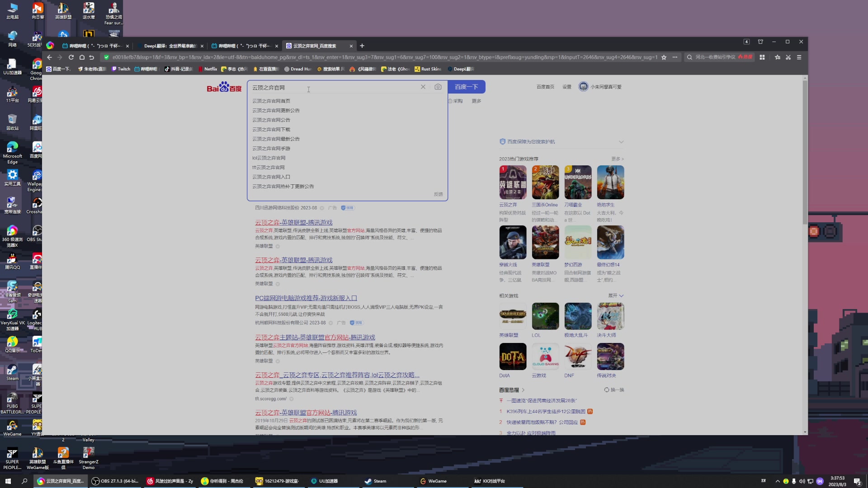The height and width of the screenshot is (488, 868).
Task: Click the camera image-search icon in search box
Action: (438, 87)
